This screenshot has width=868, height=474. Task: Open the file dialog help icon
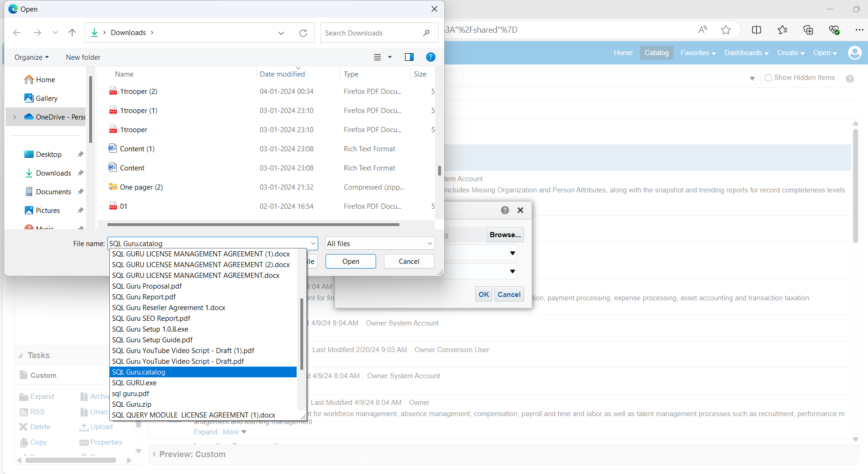(x=431, y=57)
